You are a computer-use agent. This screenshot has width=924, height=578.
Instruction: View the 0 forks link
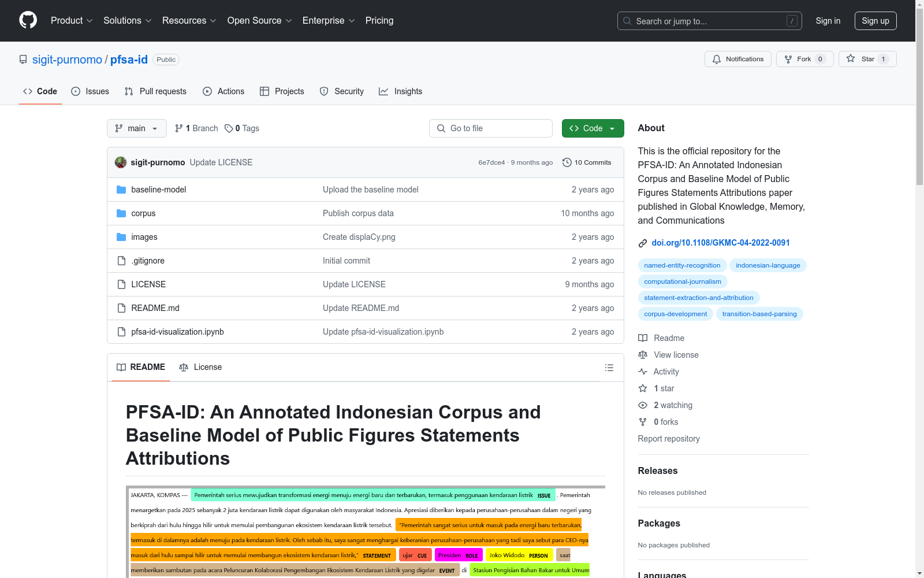pyautogui.click(x=658, y=422)
